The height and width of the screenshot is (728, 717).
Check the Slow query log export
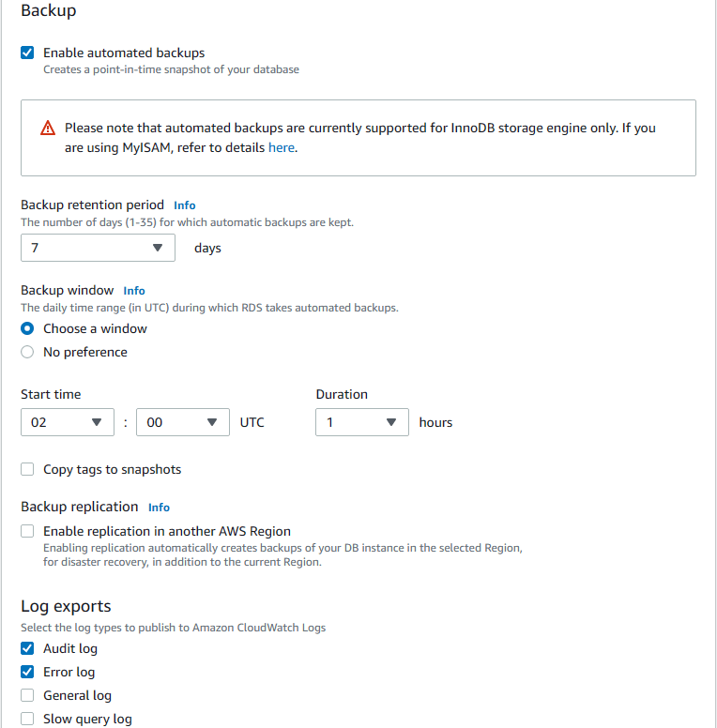(x=27, y=719)
